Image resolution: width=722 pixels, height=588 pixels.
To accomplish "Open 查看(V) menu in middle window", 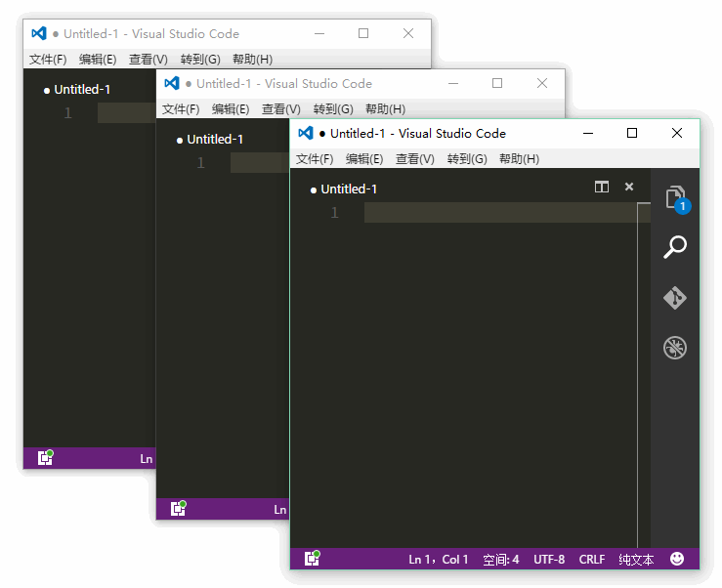I will [x=280, y=109].
